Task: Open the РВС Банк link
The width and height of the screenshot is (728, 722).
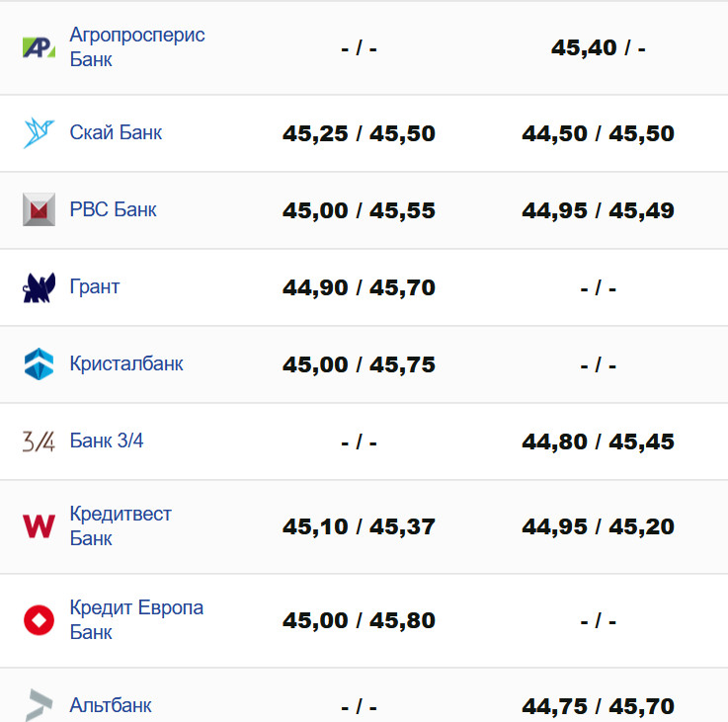Action: (x=113, y=209)
